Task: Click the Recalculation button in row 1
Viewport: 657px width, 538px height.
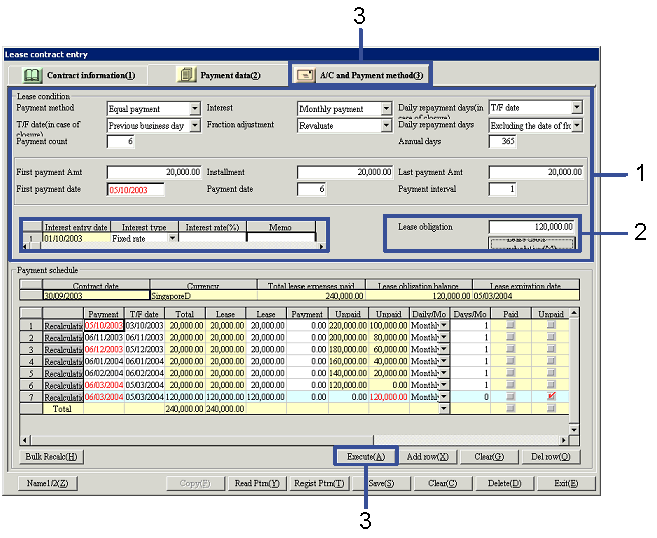Action: [63, 326]
